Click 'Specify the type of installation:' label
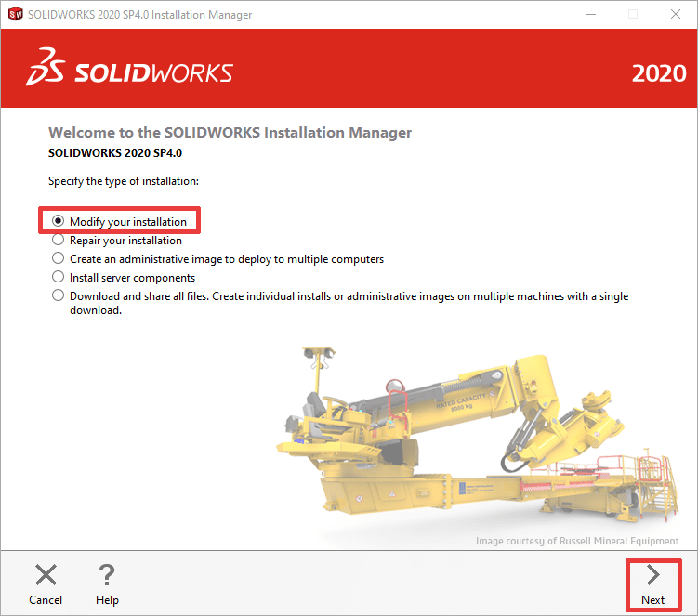This screenshot has height=616, width=698. (124, 181)
